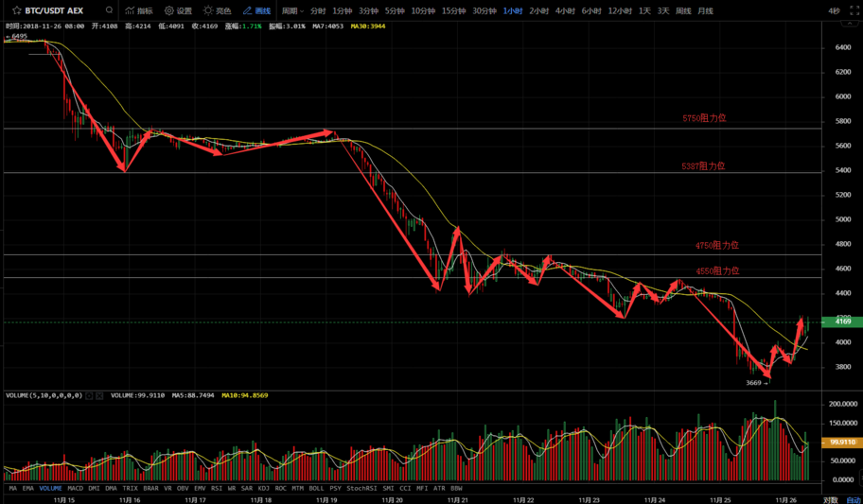The width and height of the screenshot is (863, 504).
Task: Select the highlighted VOLUME indicator
Action: 51,488
